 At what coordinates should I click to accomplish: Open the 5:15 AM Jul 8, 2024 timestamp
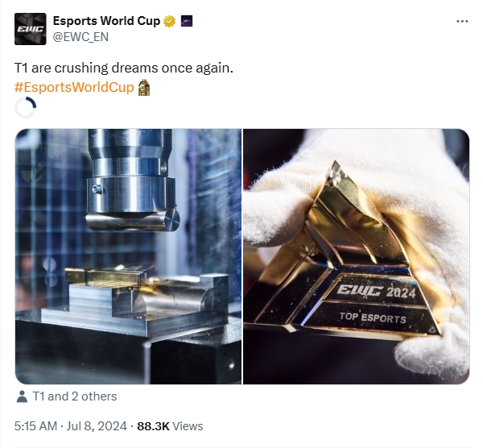point(70,426)
